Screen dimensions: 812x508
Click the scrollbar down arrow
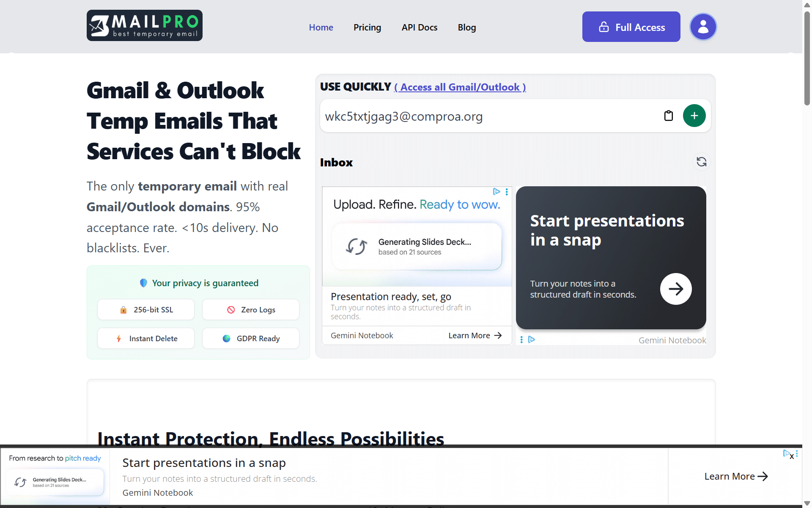coord(807,503)
